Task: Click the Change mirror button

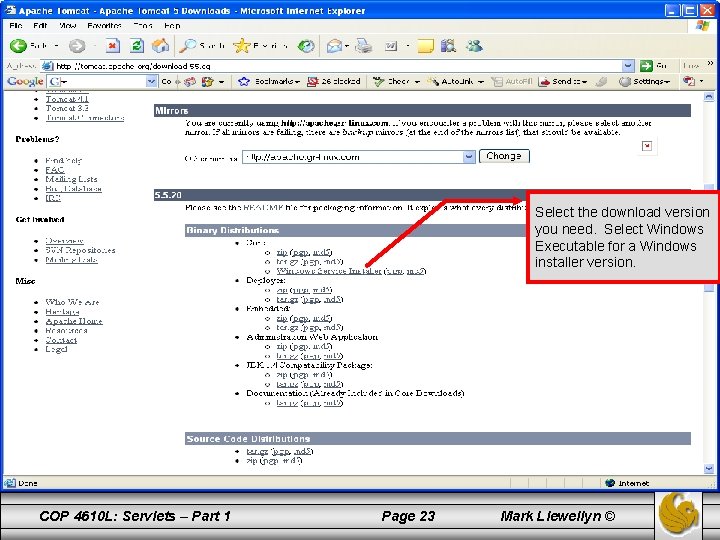Action: coord(504,156)
